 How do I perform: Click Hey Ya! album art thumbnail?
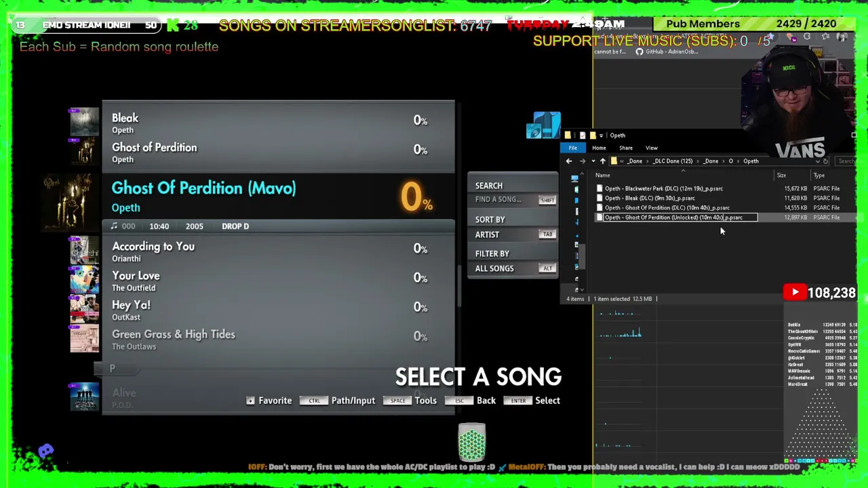pos(84,309)
